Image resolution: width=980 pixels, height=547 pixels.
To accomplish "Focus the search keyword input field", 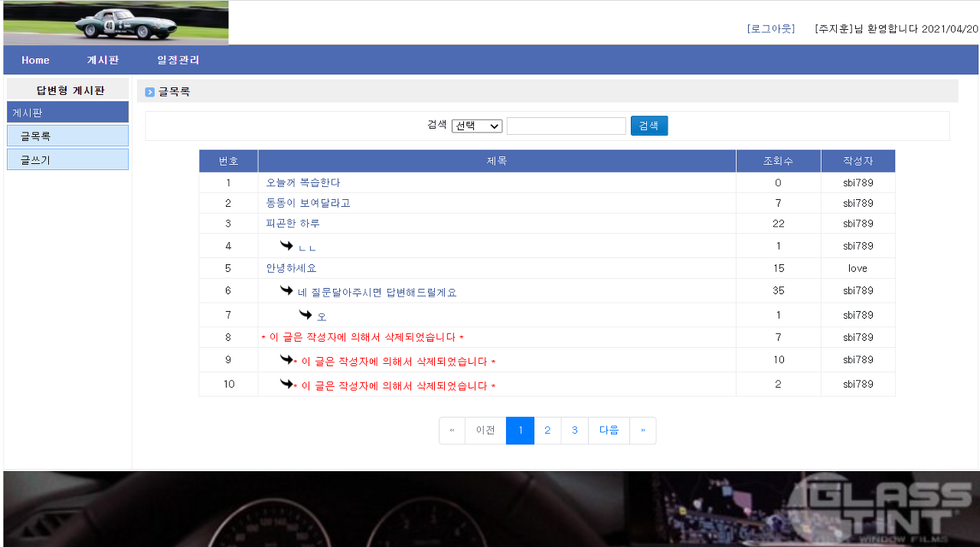I will pos(567,126).
